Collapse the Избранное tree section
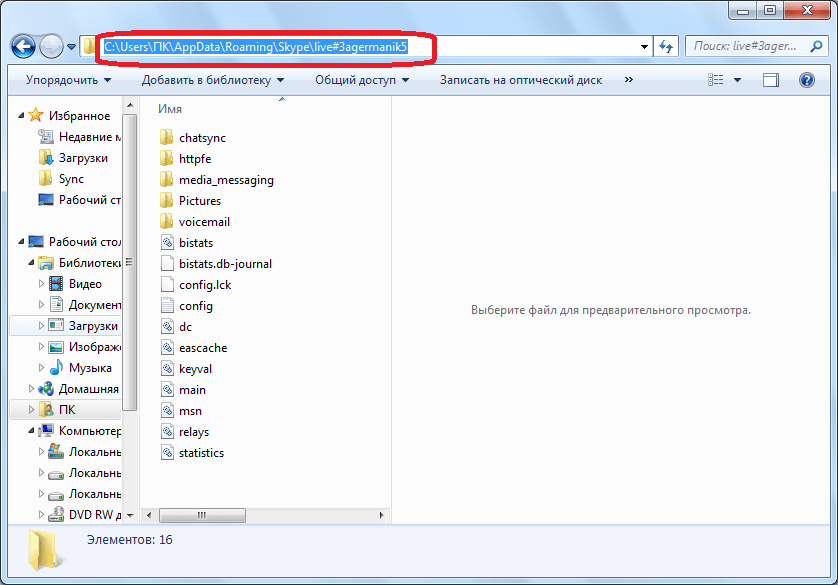Screen dimensions: 838x585 click(x=22, y=116)
